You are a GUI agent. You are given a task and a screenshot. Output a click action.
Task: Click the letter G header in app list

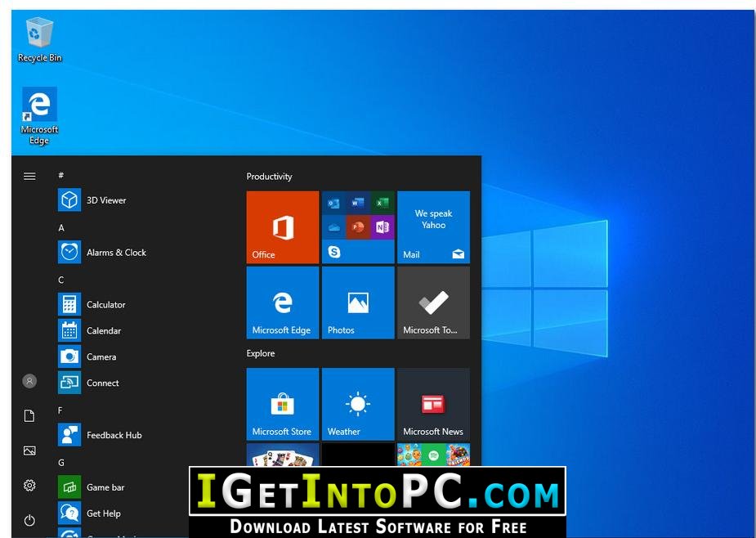click(x=61, y=463)
